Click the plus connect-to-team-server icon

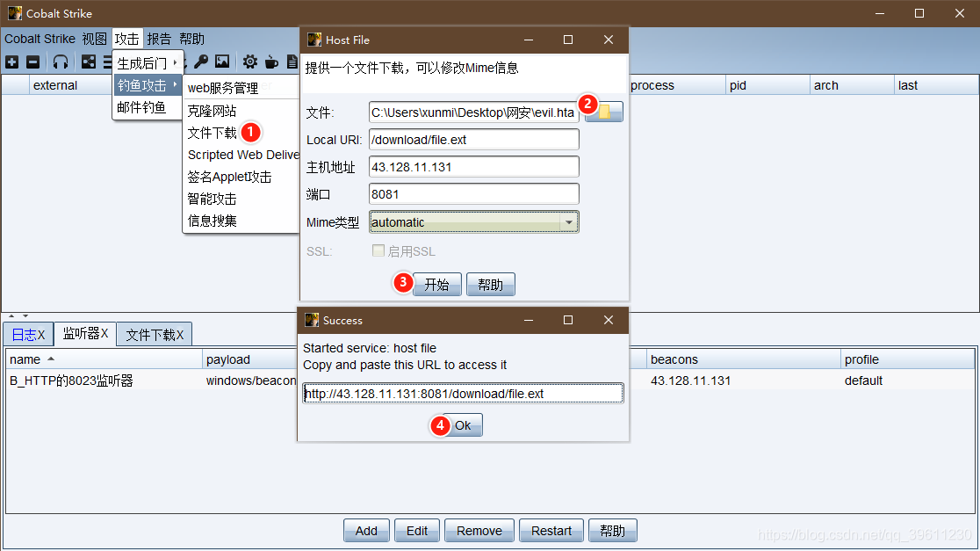[x=12, y=62]
